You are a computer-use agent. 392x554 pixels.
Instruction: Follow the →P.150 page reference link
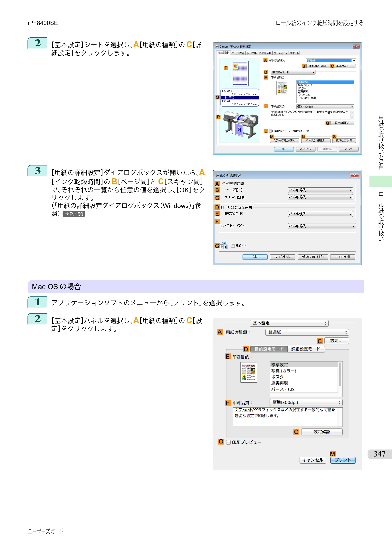[x=74, y=214]
